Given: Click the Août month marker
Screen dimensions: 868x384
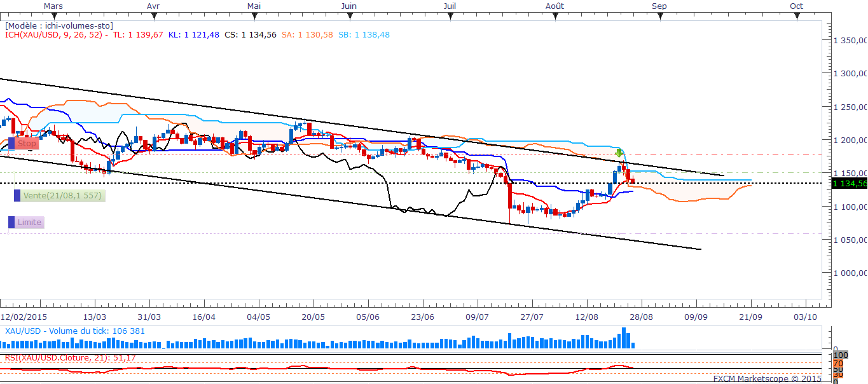Looking at the screenshot, I should click(555, 6).
